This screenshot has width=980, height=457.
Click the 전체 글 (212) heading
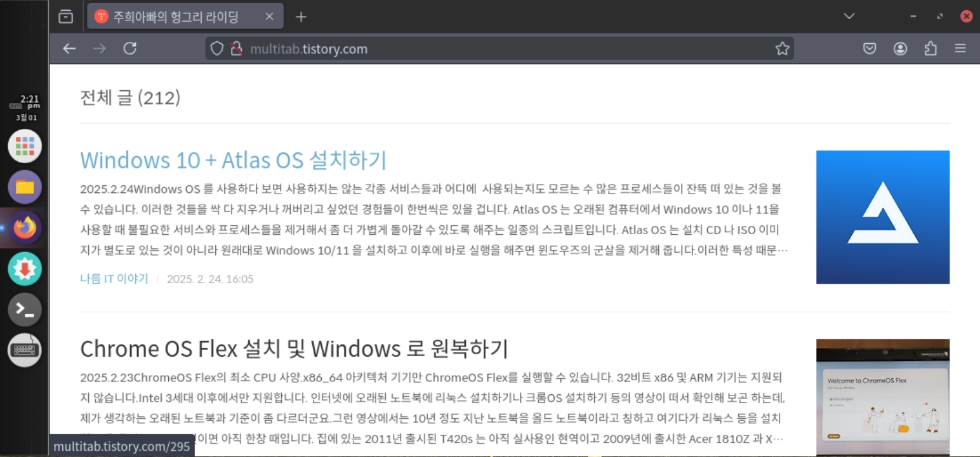point(130,98)
